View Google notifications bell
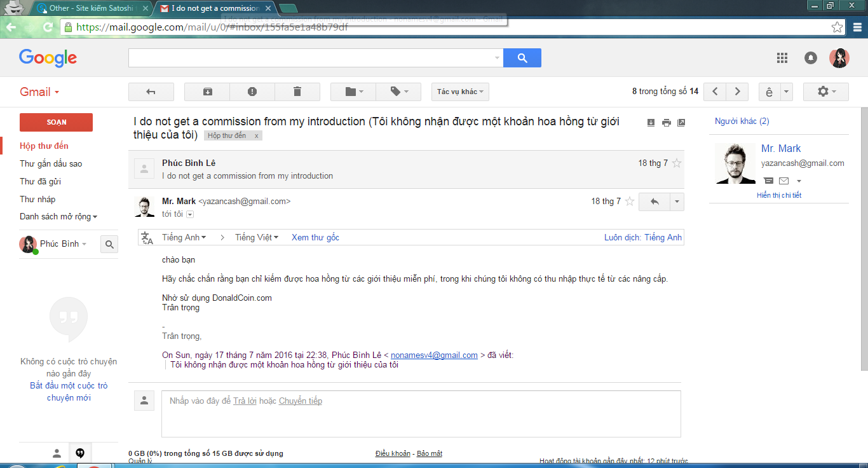 point(811,58)
